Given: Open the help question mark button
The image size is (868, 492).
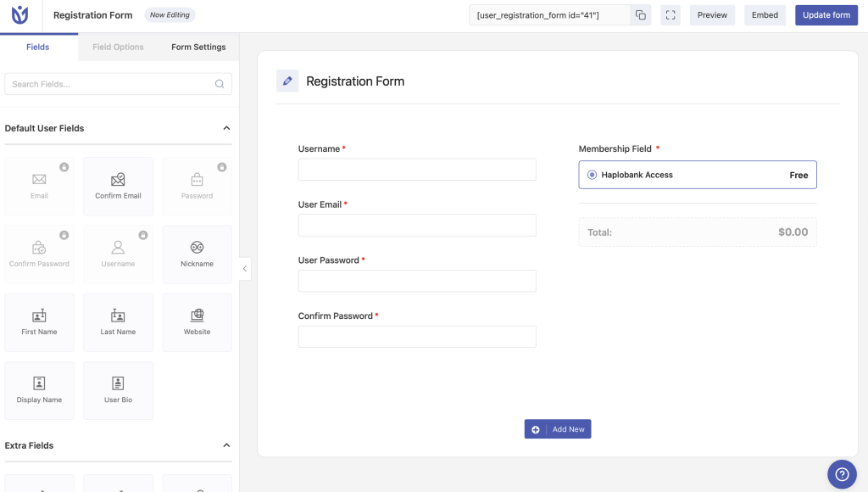Looking at the screenshot, I should tap(842, 474).
